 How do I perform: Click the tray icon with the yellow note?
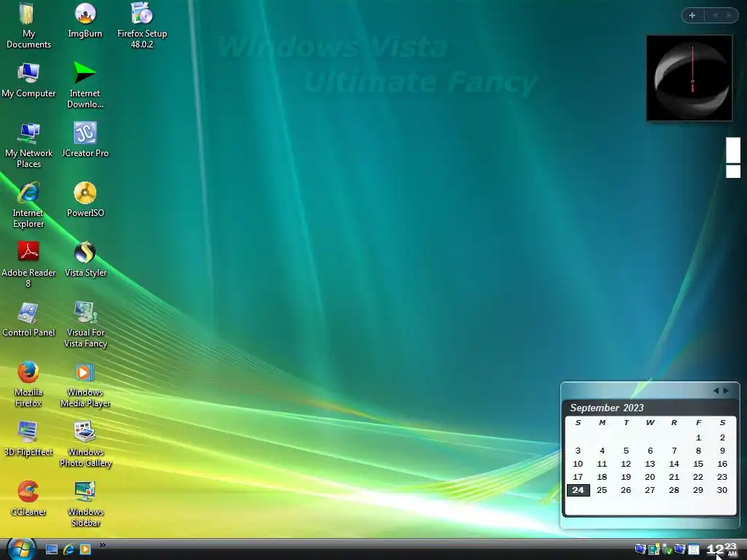pyautogui.click(x=654, y=550)
